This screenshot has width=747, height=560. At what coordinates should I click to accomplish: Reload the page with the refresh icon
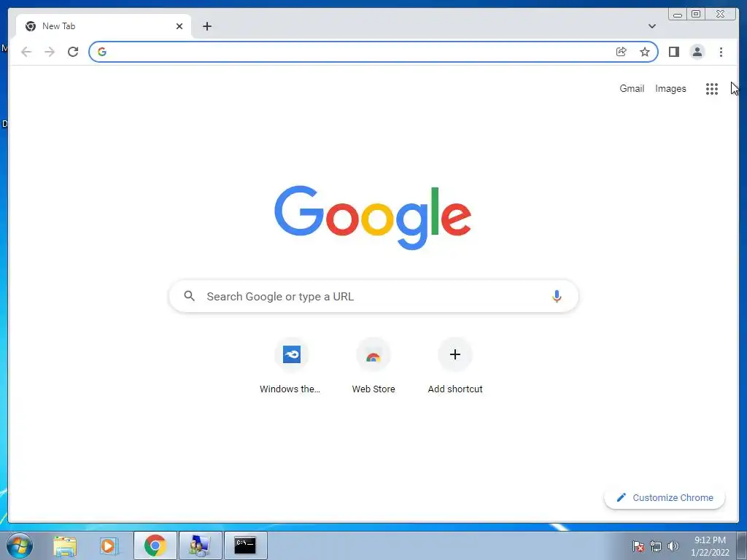(x=73, y=52)
